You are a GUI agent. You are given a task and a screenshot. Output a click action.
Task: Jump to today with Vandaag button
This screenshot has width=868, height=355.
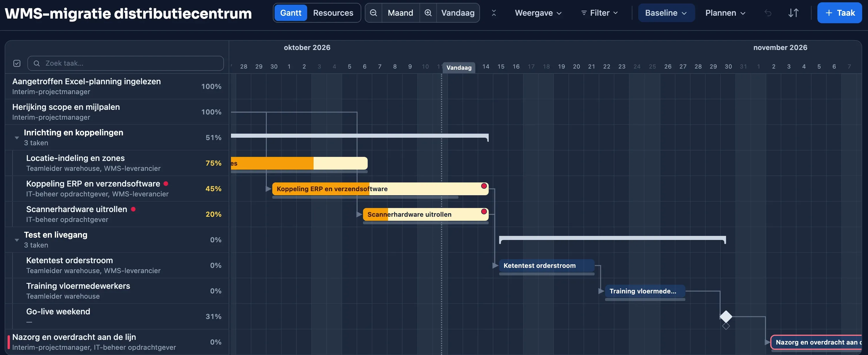tap(458, 13)
